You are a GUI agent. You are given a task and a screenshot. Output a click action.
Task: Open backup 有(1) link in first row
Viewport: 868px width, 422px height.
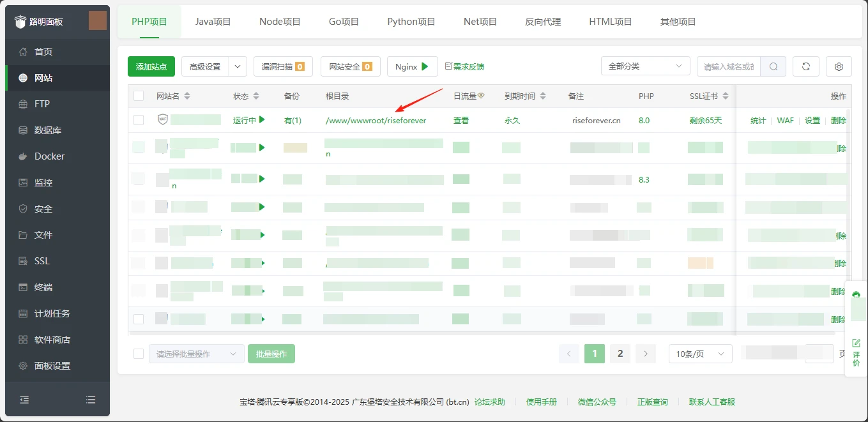pyautogui.click(x=293, y=120)
